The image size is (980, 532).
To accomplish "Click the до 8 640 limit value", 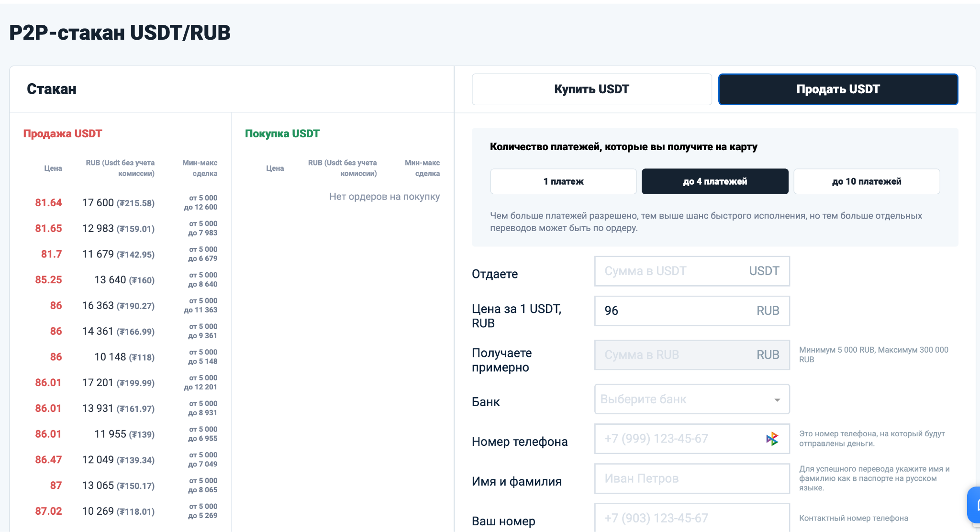I will point(203,284).
